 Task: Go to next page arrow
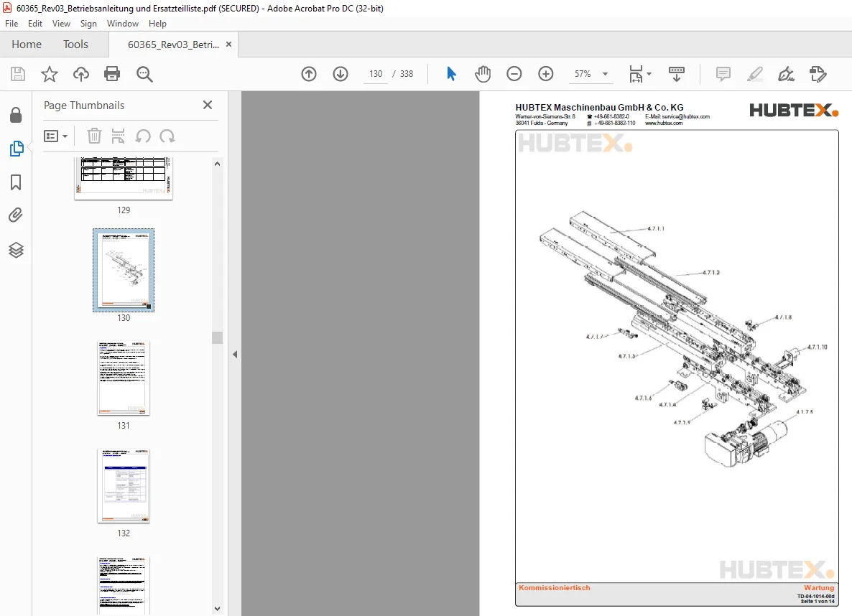pos(341,74)
